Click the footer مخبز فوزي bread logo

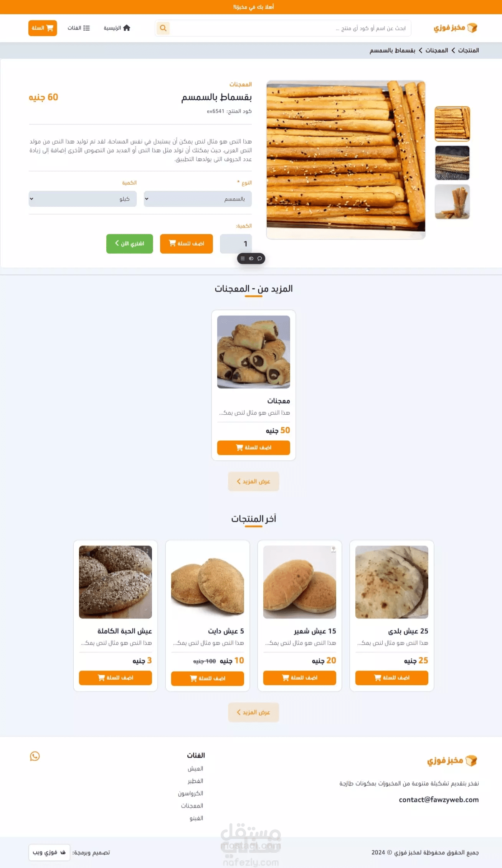tap(452, 760)
